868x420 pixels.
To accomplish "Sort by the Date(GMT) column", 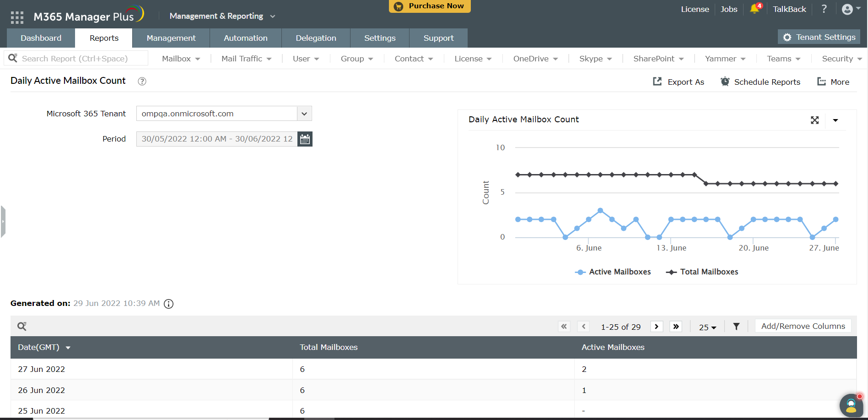I will coord(44,347).
